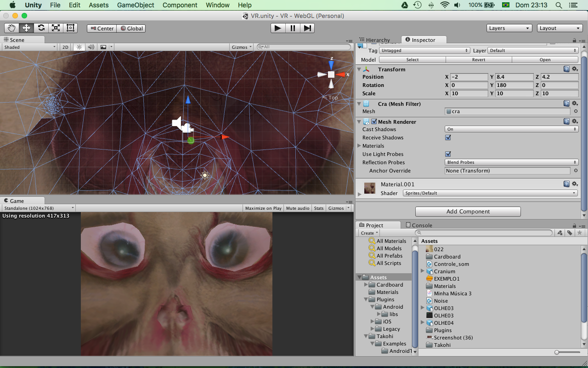Screen dimensions: 588x368
Task: Uncheck Receive Shadows
Action: coord(448,138)
